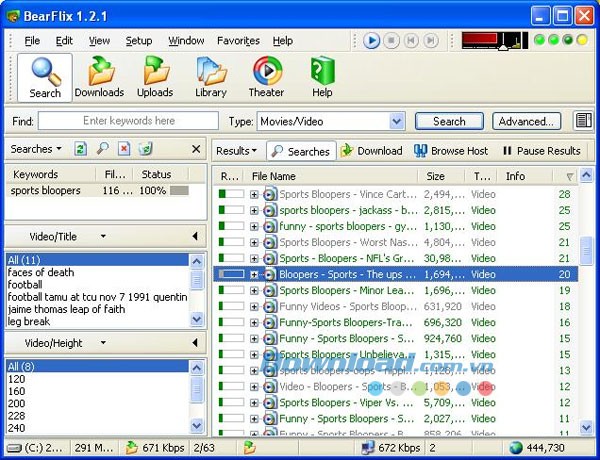
Task: Click the Search button next to Type
Action: (449, 121)
